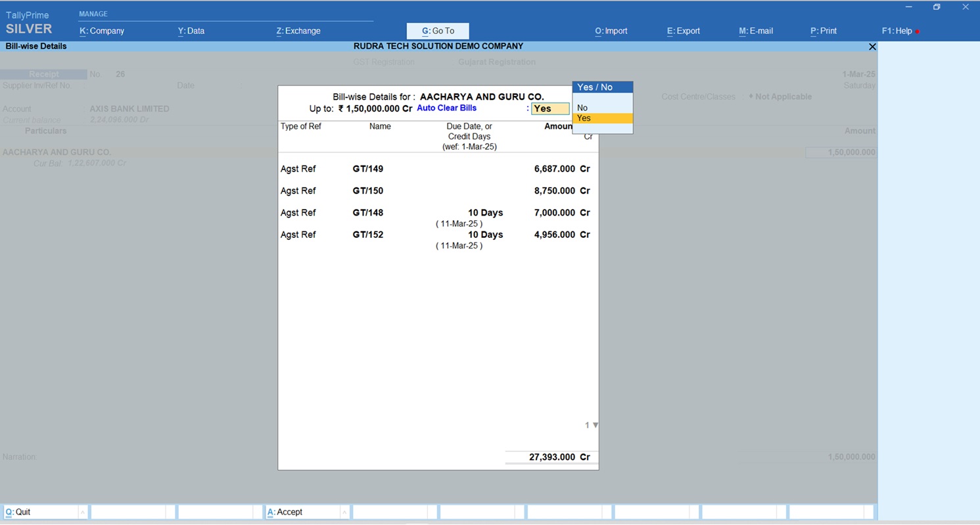Click the red dot Help notification indicator
The width and height of the screenshot is (980, 525).
click(918, 32)
